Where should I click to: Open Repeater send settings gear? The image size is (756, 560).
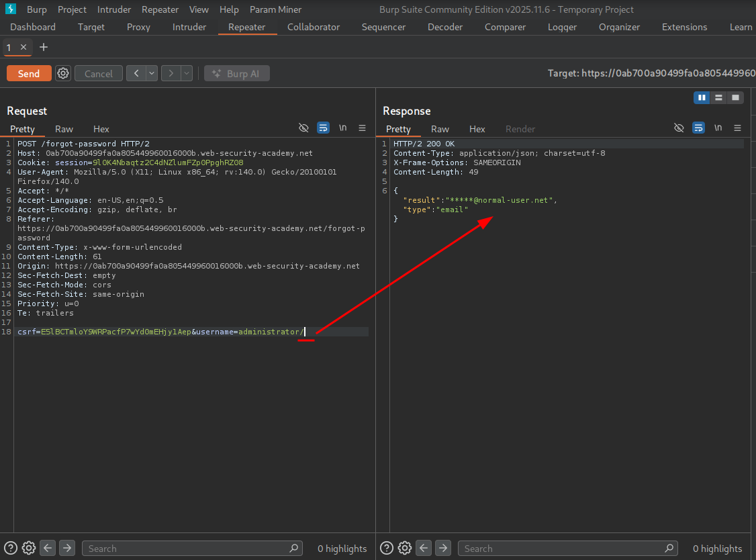[63, 73]
